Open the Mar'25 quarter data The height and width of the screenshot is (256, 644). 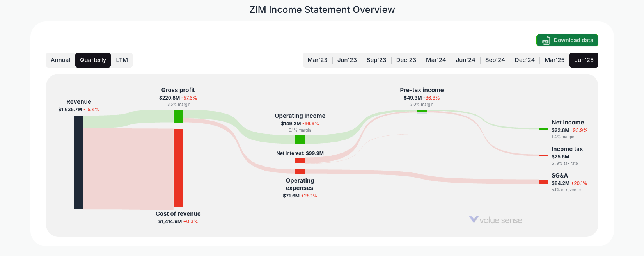[554, 60]
